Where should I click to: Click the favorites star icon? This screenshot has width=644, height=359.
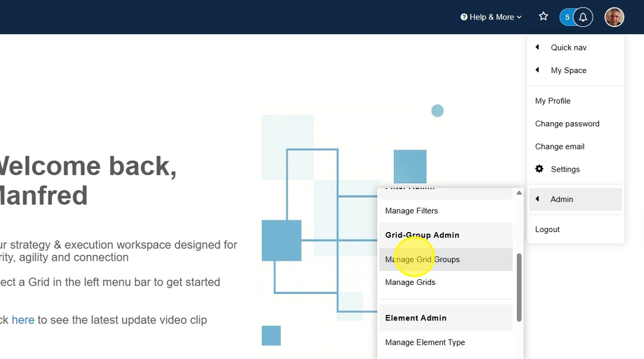pyautogui.click(x=543, y=17)
